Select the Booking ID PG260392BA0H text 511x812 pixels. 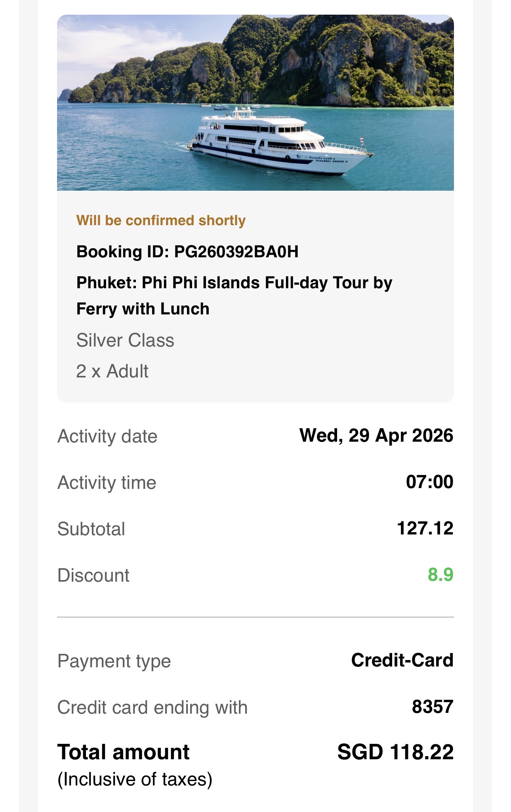pyautogui.click(x=187, y=252)
